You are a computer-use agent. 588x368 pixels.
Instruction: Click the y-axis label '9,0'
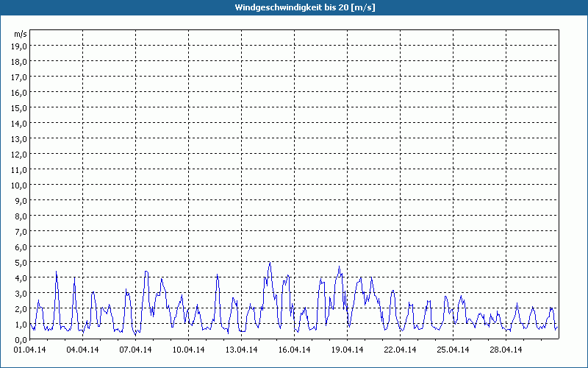(x=21, y=201)
